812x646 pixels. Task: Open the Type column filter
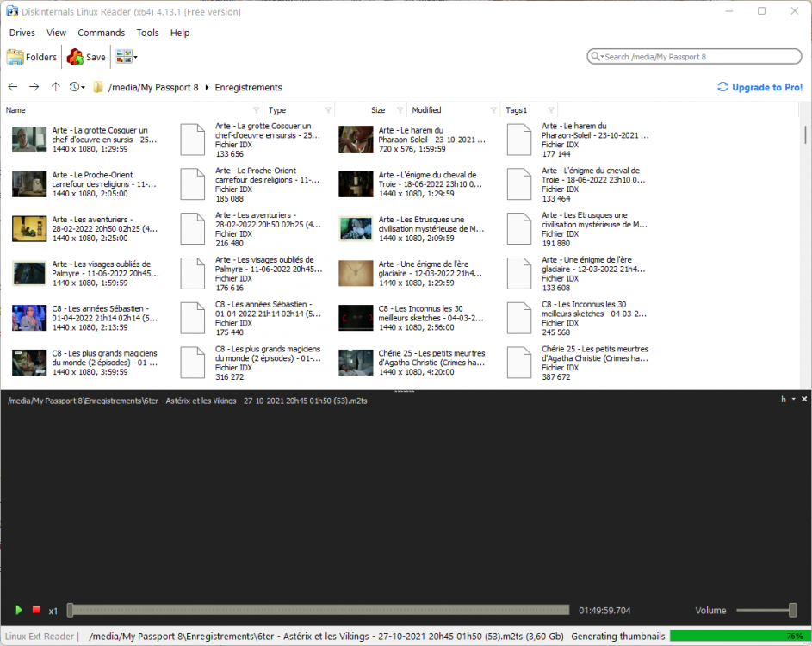(328, 110)
